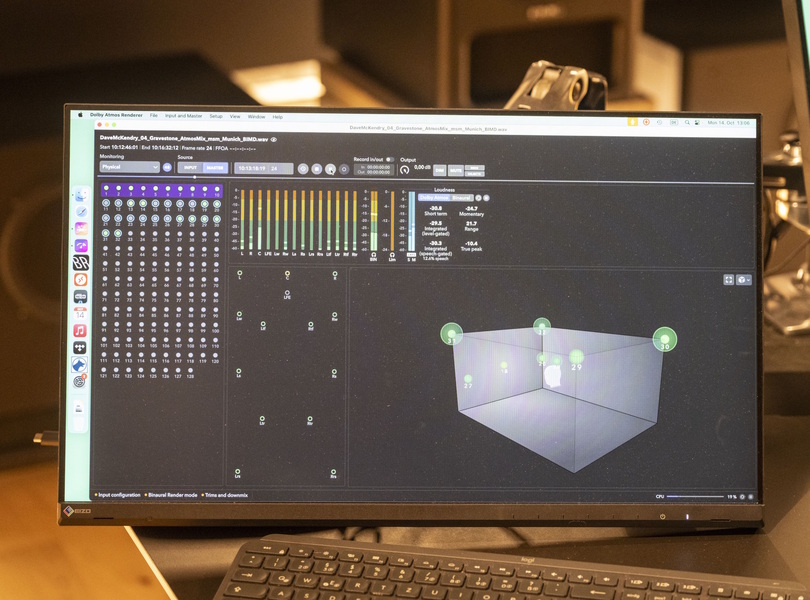Toggle the Record in/out switch
The width and height of the screenshot is (810, 600).
tap(389, 158)
